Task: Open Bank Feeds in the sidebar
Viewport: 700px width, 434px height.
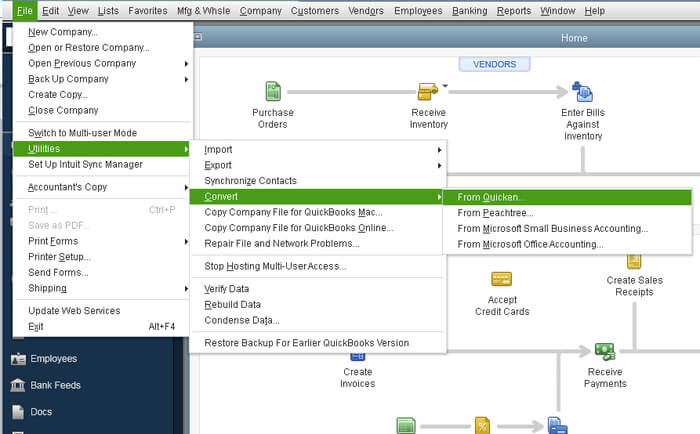Action: tap(54, 385)
